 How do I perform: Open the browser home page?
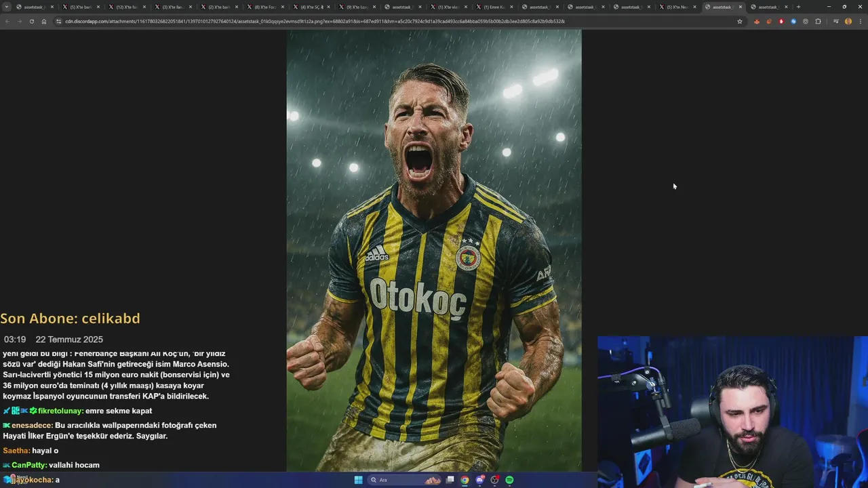[x=44, y=21]
